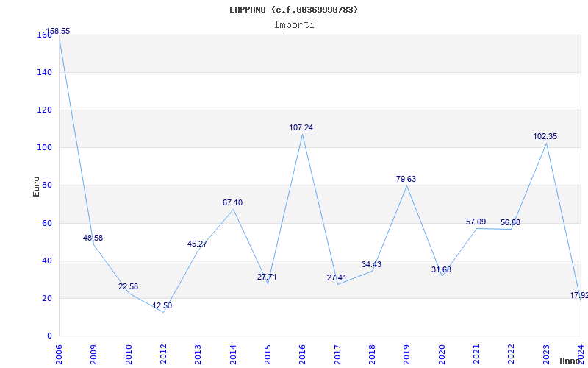Click the 2013 year tick label

(198, 355)
